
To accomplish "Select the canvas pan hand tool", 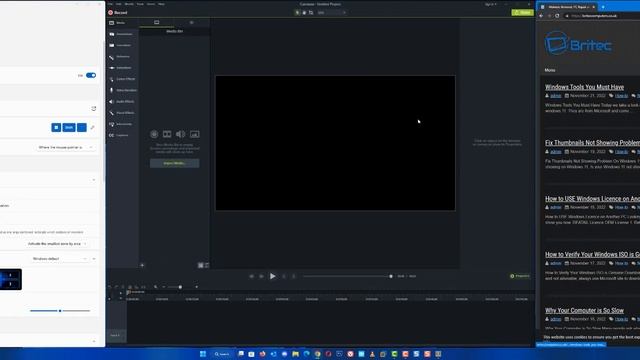I will (x=304, y=13).
